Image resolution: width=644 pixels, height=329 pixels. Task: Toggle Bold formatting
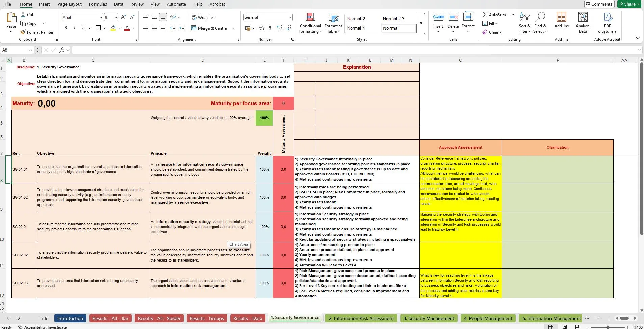coord(66,28)
